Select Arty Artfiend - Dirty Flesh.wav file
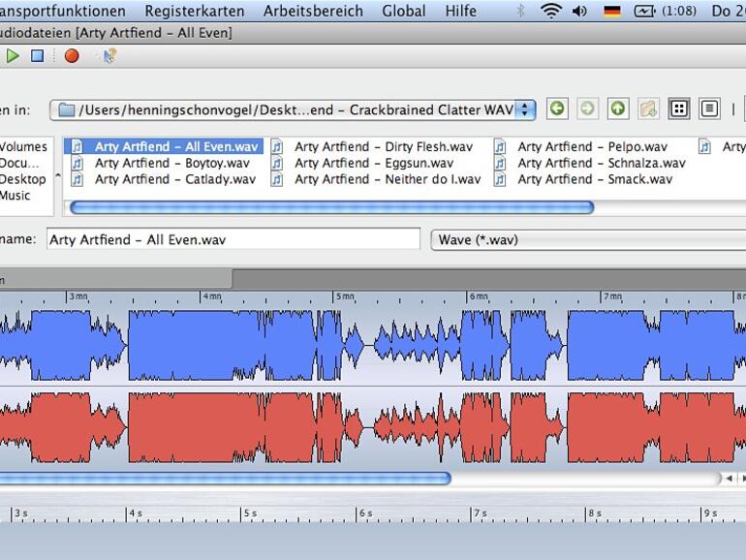This screenshot has width=746, height=560. pos(383,147)
